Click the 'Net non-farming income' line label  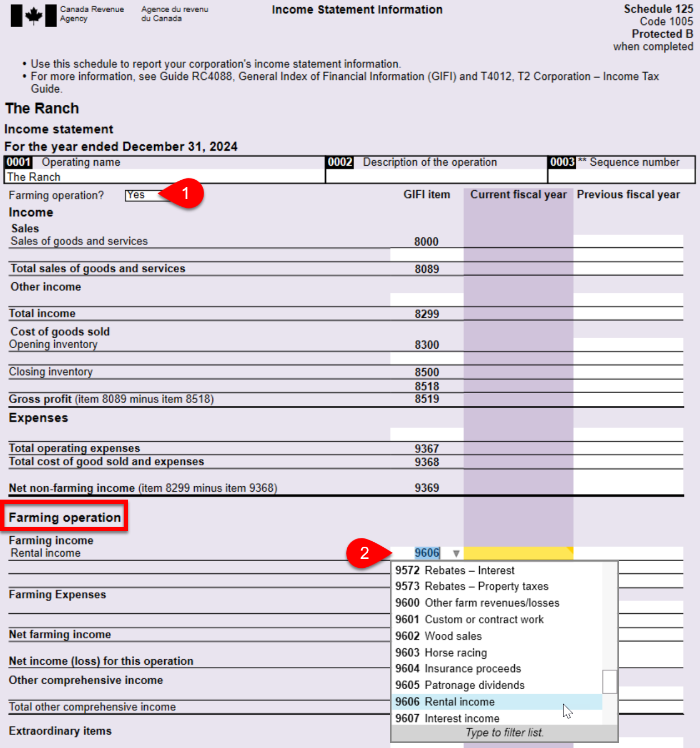pos(143,488)
